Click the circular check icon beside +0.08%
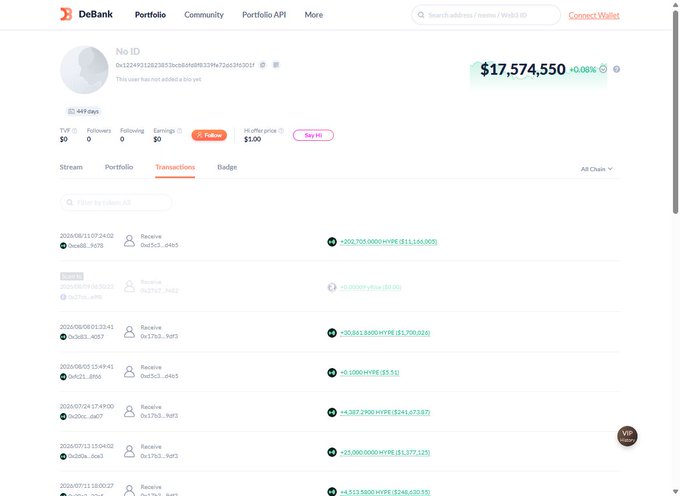This screenshot has width=680, height=496. 603,69
